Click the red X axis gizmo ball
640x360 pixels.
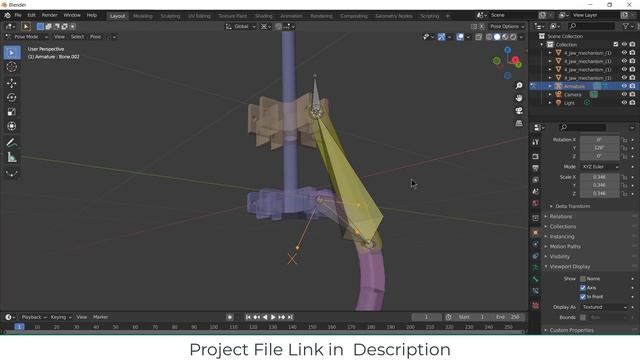(516, 60)
